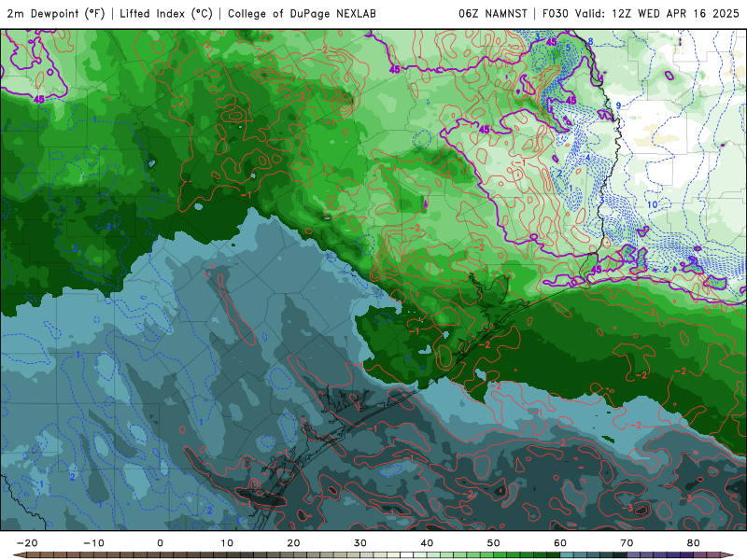This screenshot has width=747, height=560.
Task: Click the blue '10' lifted index contour label
Action: click(x=652, y=204)
